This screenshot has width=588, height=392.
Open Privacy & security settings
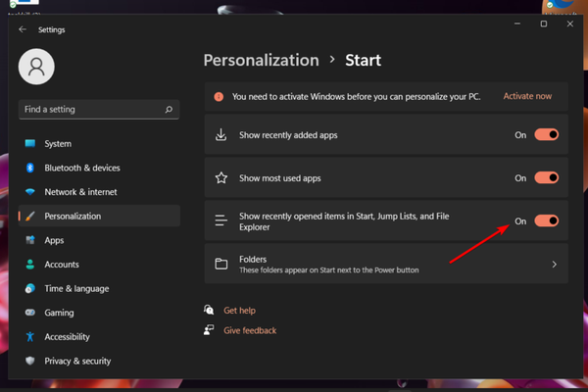tap(99, 361)
